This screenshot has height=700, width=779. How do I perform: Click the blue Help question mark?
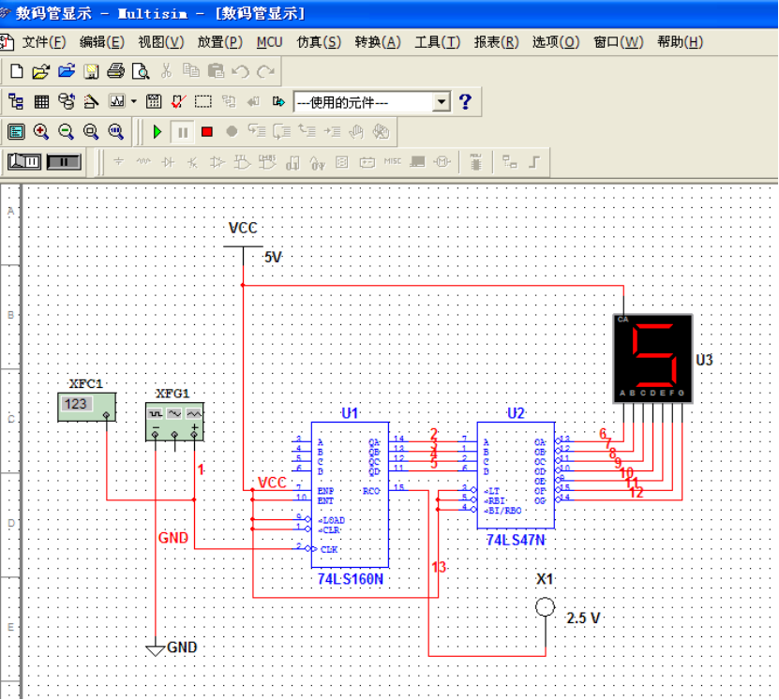pos(465,101)
